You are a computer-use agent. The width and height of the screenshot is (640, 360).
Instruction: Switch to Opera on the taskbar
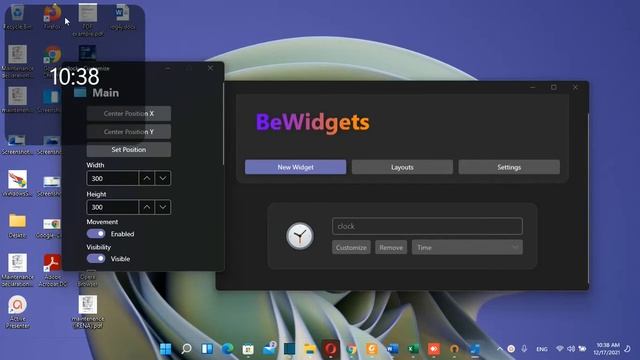pos(331,349)
